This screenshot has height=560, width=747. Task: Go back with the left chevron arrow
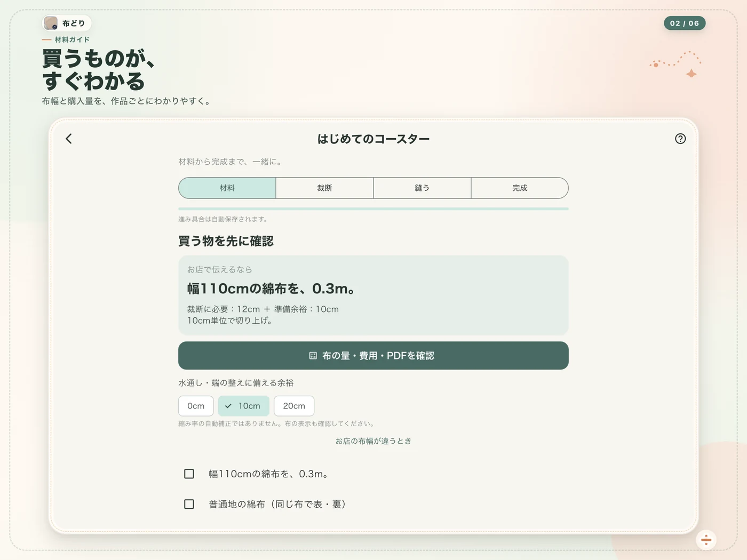pos(69,139)
